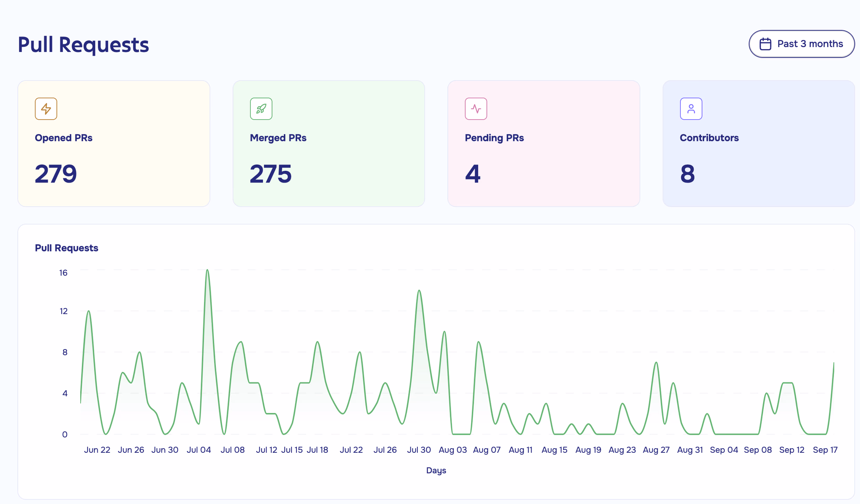Click the Days axis title below the chart
Image resolution: width=860 pixels, height=504 pixels.
(x=436, y=470)
